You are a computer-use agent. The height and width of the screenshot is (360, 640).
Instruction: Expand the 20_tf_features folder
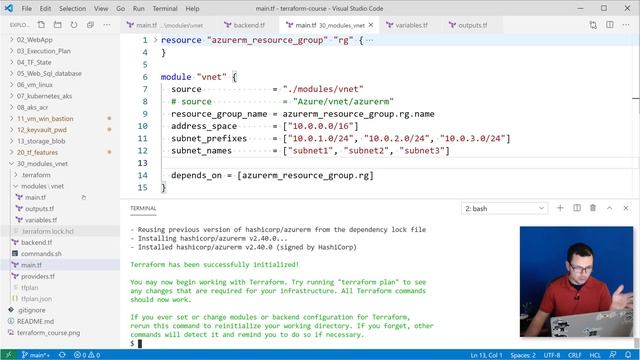point(37,152)
